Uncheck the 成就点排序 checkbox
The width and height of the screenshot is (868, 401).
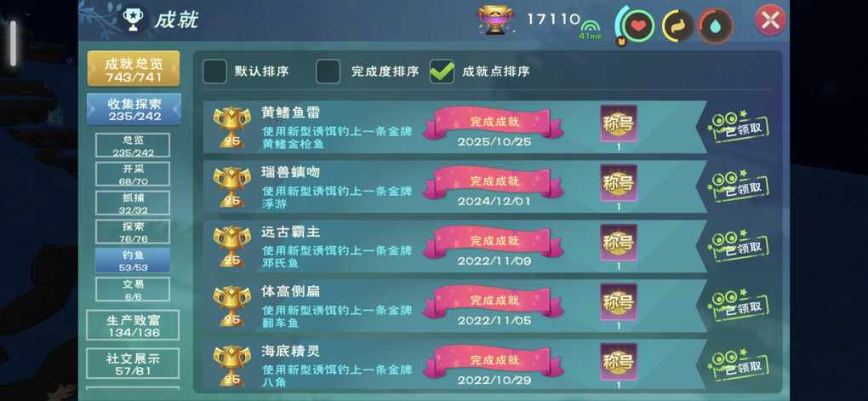coord(442,72)
